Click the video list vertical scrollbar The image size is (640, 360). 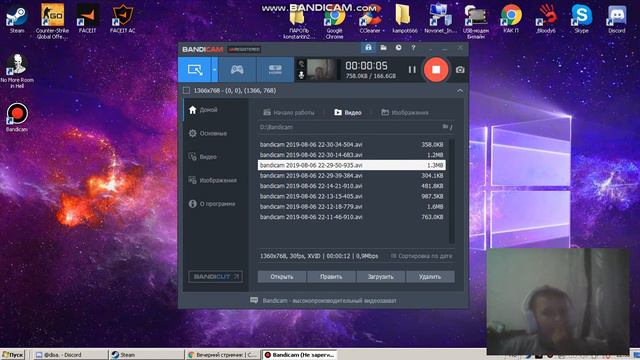tap(451, 192)
